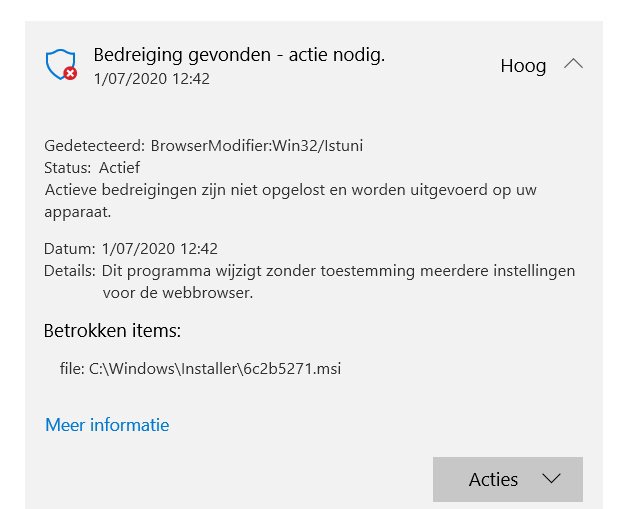Click the Gedetecteerd label

[94, 146]
